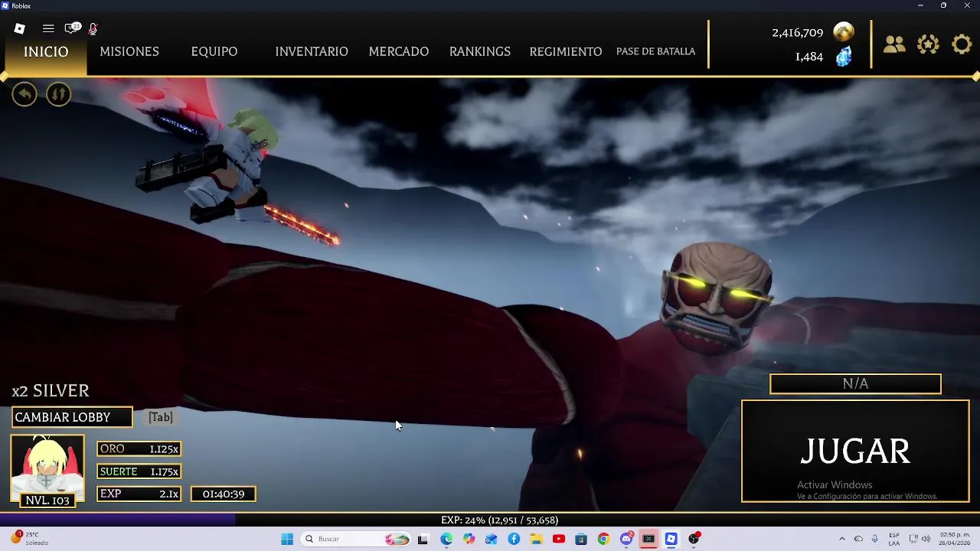Image resolution: width=980 pixels, height=551 pixels.
Task: Click the swap arrows circle button
Action: 58,94
